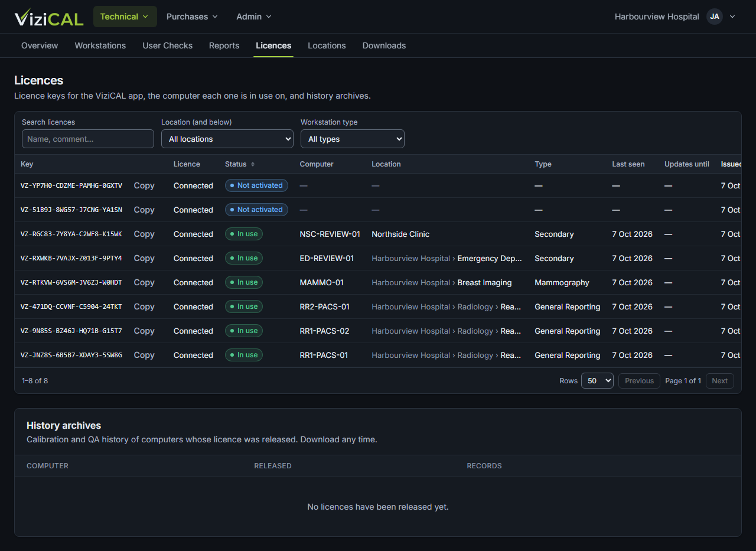Click the key text VZ-RTKVW-6VS6M-JV6ZJ-W0HDT

[71, 282]
